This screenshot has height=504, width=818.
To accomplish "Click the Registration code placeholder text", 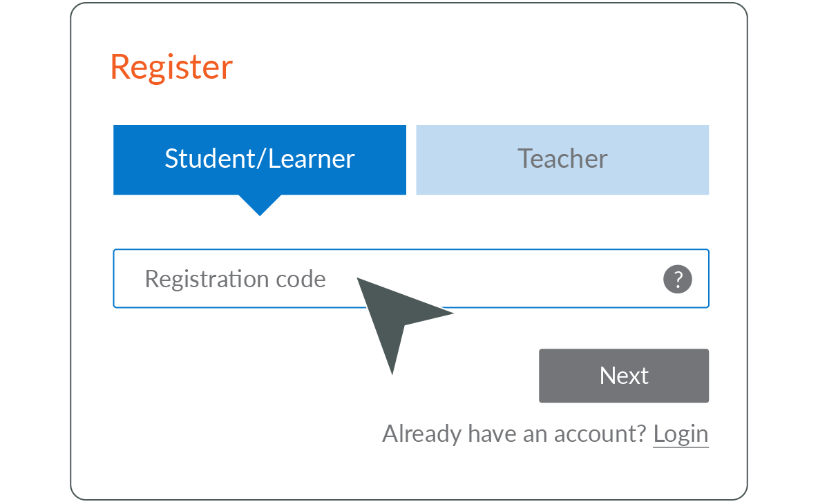I will (x=236, y=280).
